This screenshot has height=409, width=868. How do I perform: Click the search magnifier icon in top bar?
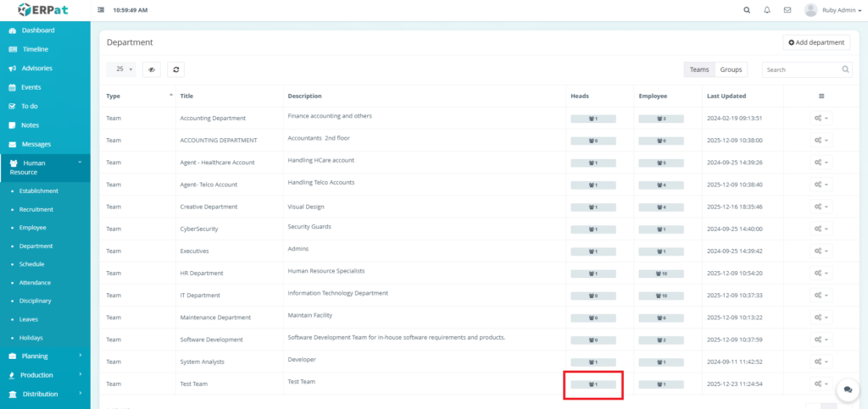click(746, 10)
